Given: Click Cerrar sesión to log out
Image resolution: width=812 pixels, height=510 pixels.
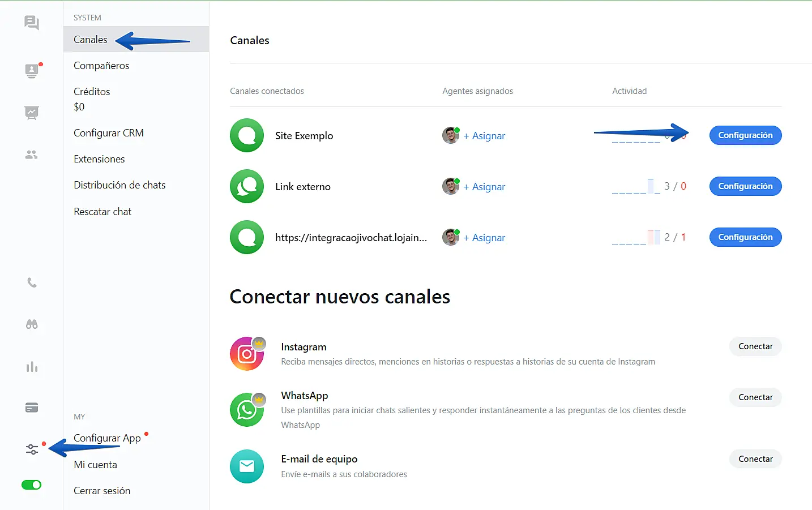Looking at the screenshot, I should (x=102, y=491).
